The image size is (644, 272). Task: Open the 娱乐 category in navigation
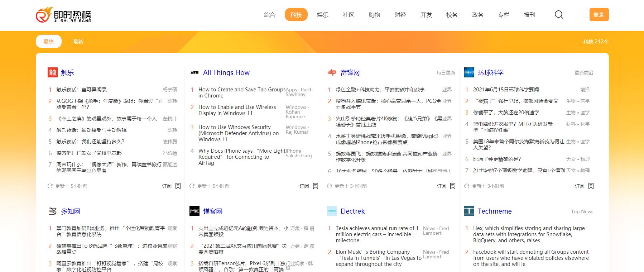coord(322,15)
